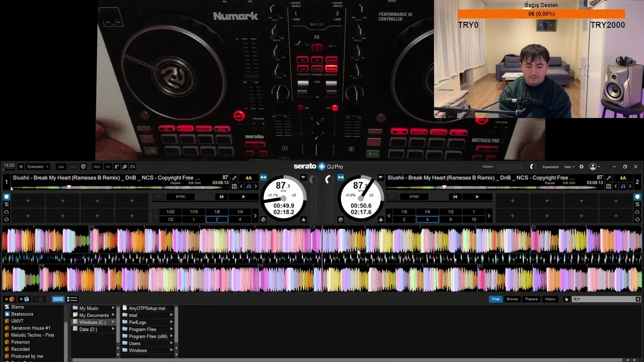Click SYNC on deck 1
Viewport: 644px width, 362px height.
coord(180,197)
